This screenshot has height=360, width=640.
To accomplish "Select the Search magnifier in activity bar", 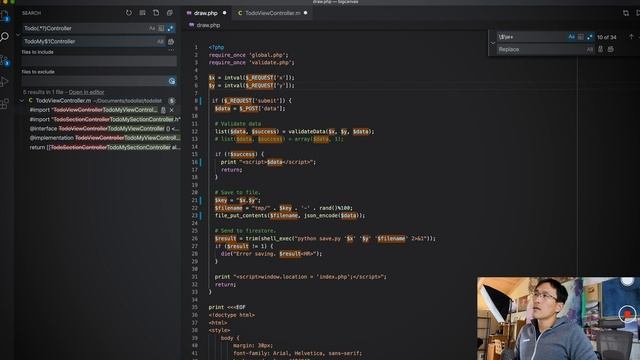I will click(4, 37).
